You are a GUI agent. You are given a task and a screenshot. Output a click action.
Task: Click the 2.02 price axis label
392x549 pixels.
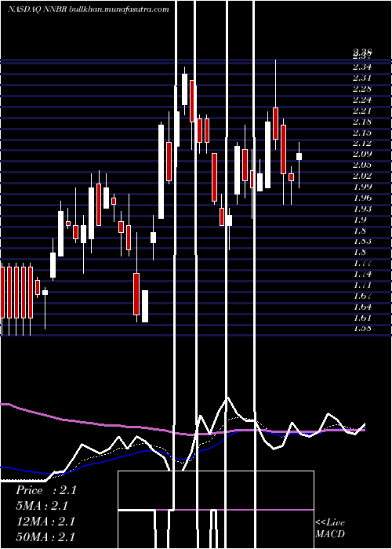click(362, 176)
